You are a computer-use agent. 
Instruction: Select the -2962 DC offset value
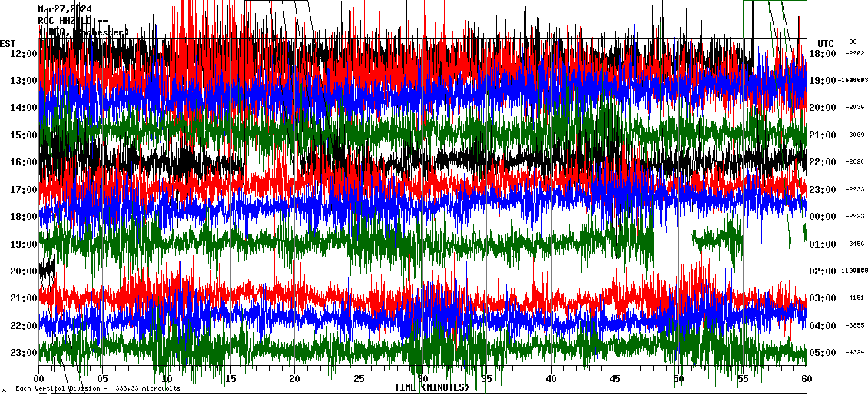[x=855, y=53]
